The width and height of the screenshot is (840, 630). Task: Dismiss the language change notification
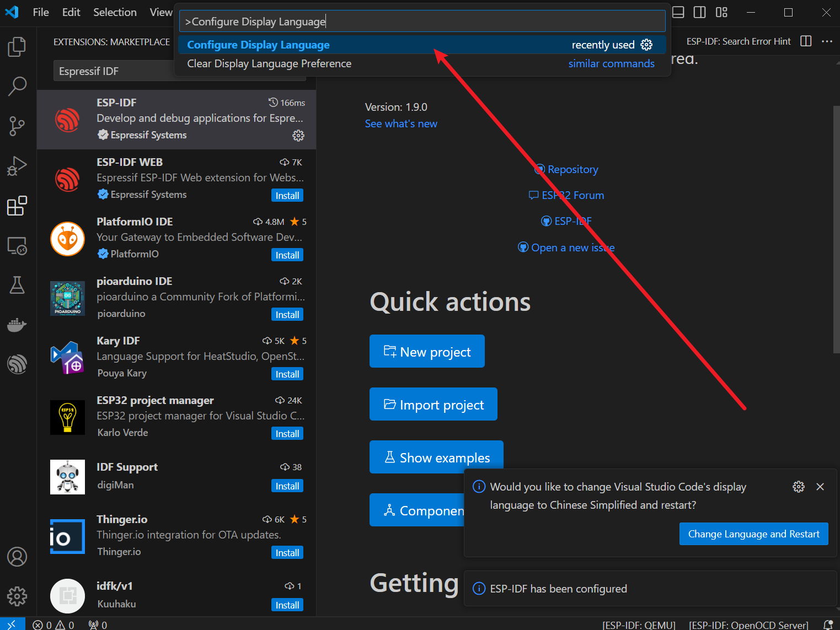(820, 487)
